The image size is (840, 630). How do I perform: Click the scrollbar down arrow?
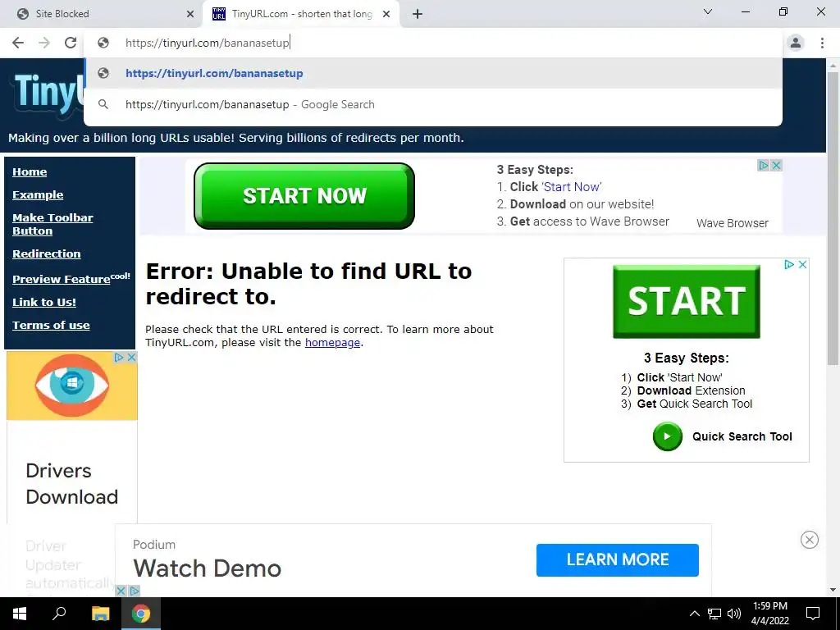coord(833,590)
